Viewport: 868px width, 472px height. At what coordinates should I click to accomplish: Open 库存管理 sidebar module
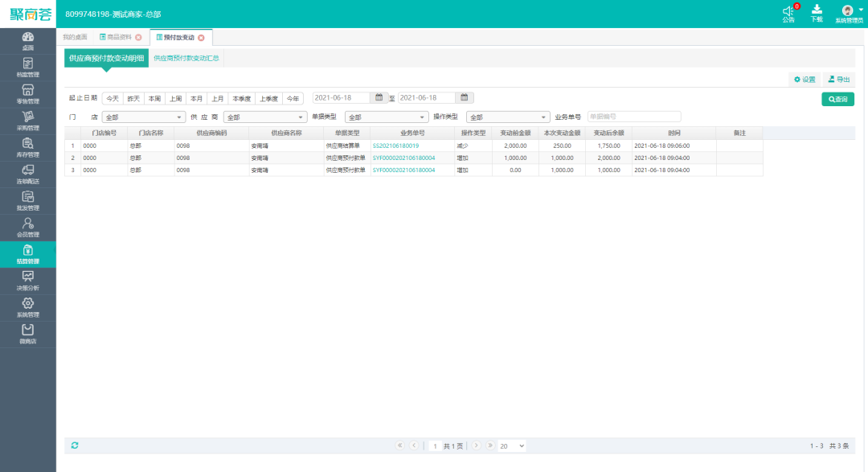(x=28, y=147)
